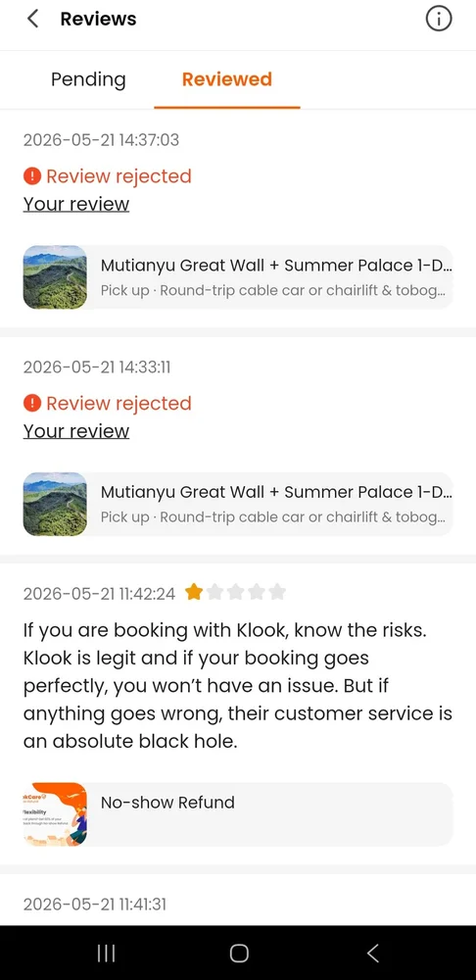The image size is (476, 980).
Task: Open the No-show Refund thumbnail image
Action: 55,814
